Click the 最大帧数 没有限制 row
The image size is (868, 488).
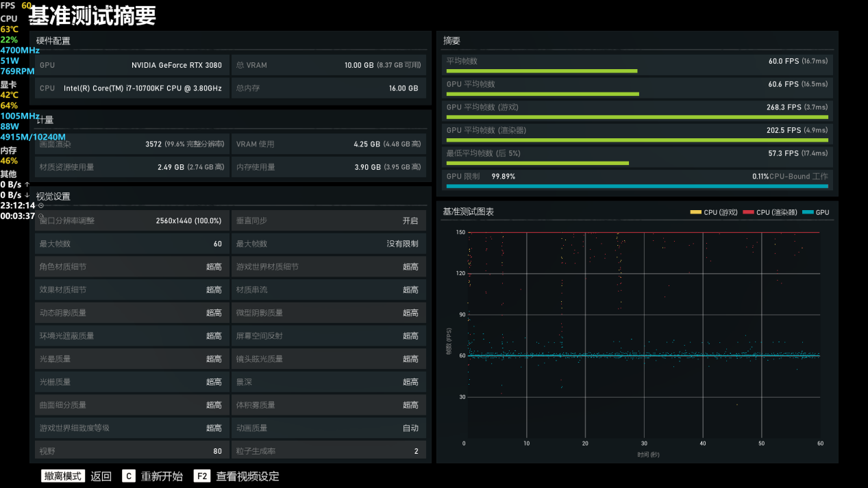[329, 244]
